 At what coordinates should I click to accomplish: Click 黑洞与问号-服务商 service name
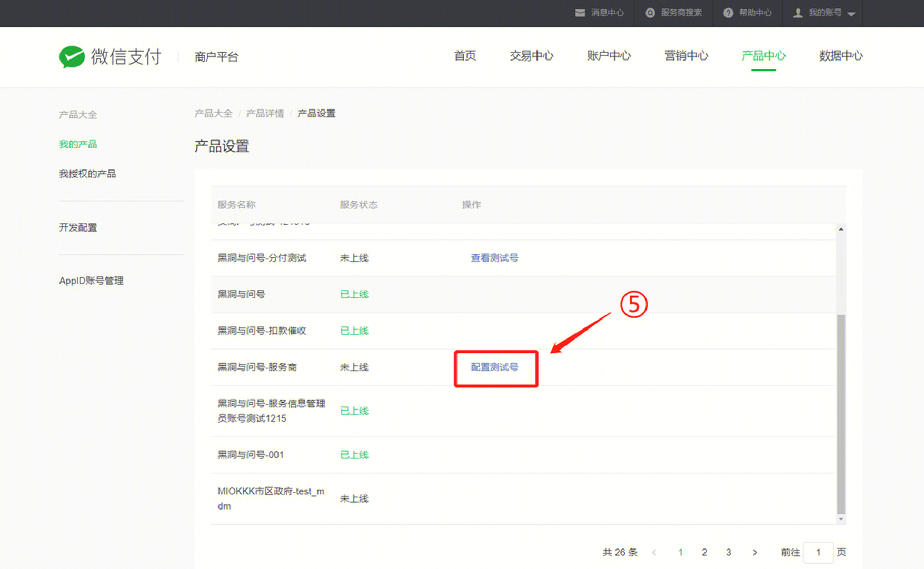click(x=257, y=367)
